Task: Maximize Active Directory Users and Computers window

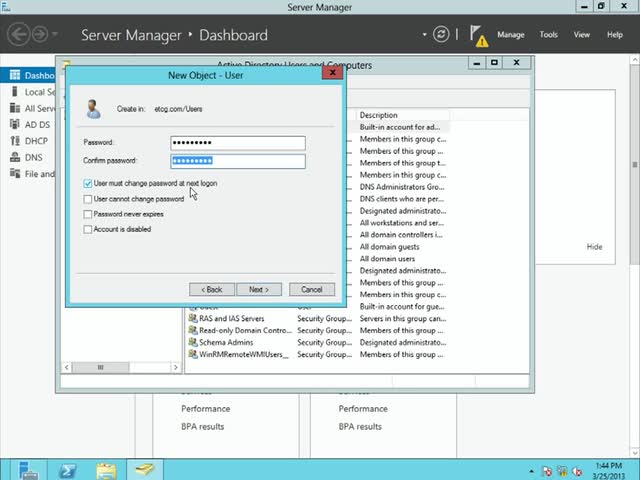Action: coord(494,62)
